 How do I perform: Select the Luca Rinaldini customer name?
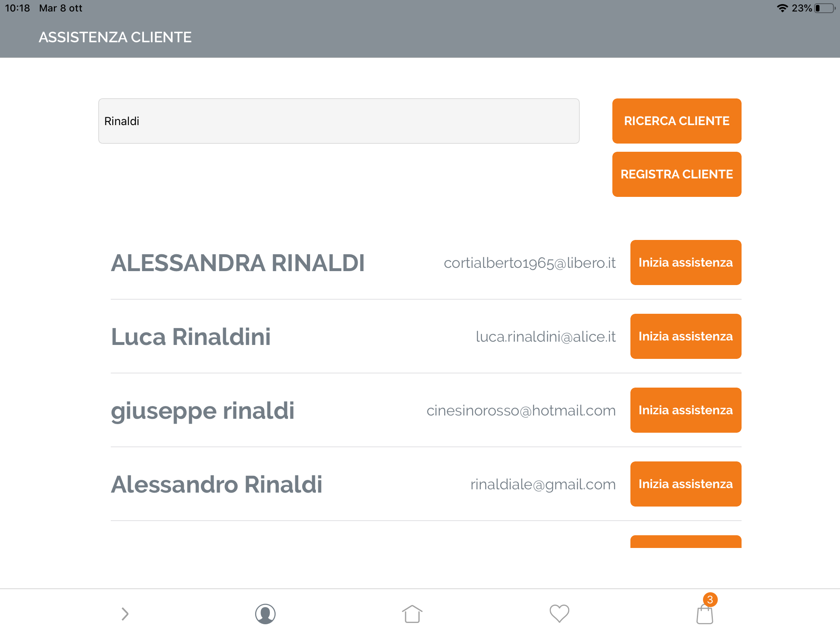[x=191, y=337]
